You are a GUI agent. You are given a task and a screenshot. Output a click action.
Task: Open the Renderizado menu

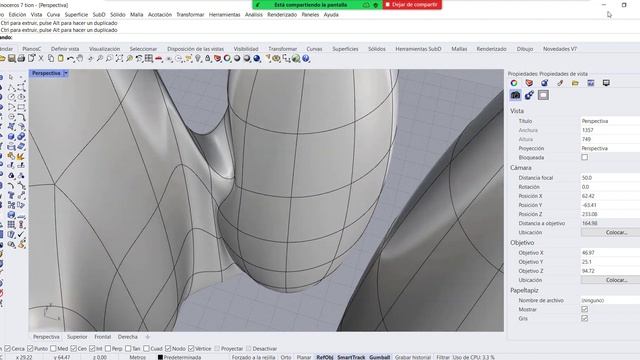tap(282, 14)
